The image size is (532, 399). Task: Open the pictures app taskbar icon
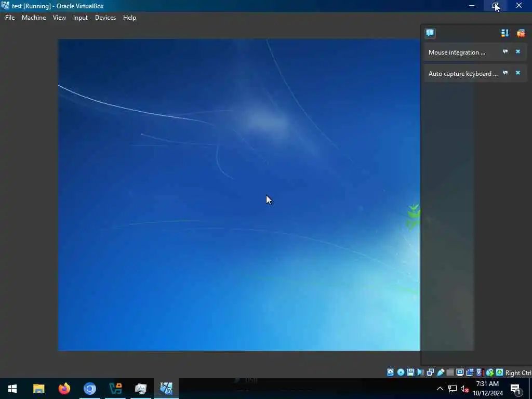coord(141,389)
